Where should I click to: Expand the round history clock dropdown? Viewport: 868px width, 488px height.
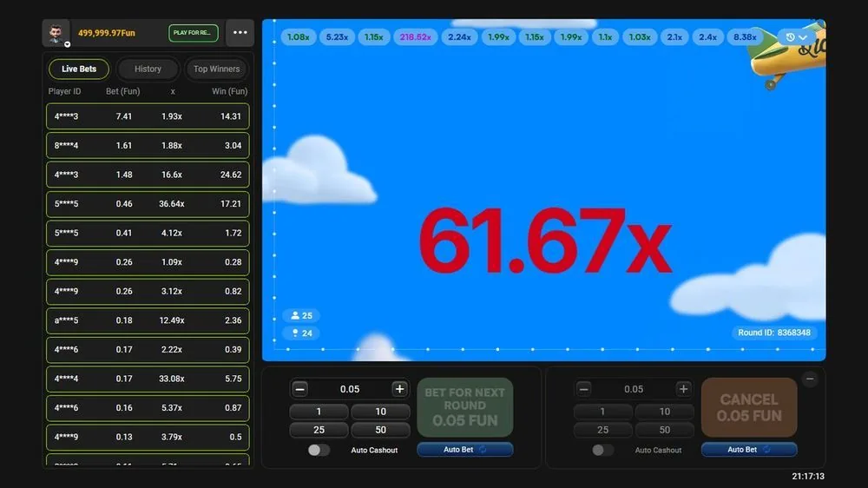pos(796,37)
